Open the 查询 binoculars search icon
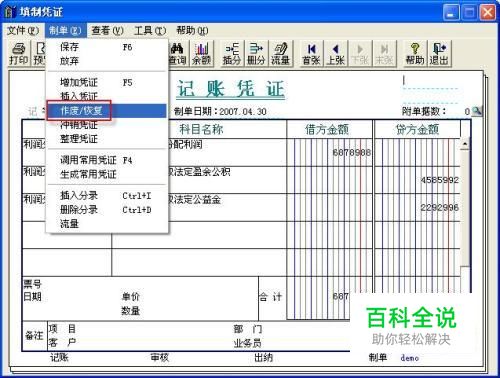 (x=178, y=54)
